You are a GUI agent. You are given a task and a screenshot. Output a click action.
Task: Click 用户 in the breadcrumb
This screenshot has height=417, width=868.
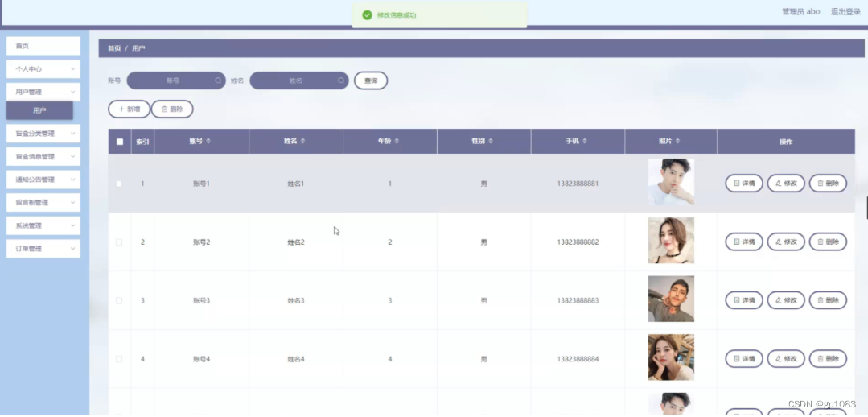pos(138,48)
